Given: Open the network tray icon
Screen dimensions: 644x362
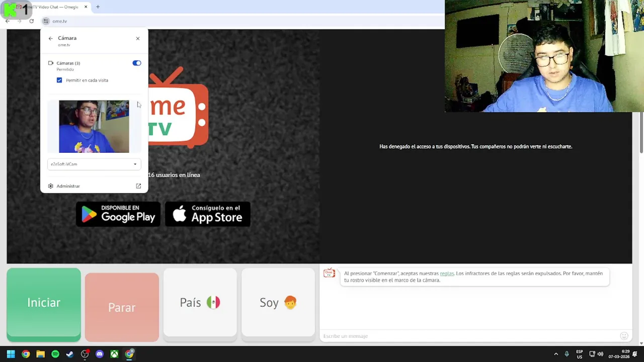Looking at the screenshot, I should pos(592,354).
